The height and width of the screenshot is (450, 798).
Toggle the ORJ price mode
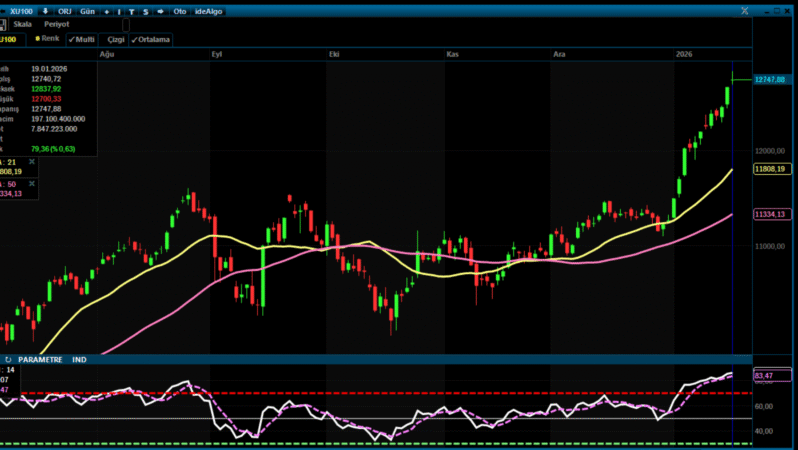(67, 11)
